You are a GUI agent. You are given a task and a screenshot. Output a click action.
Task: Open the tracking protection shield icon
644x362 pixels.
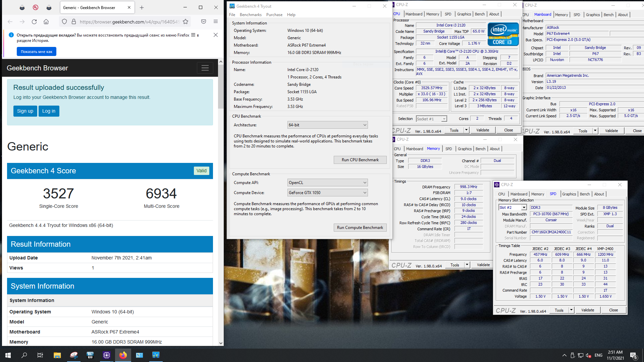(64, 22)
